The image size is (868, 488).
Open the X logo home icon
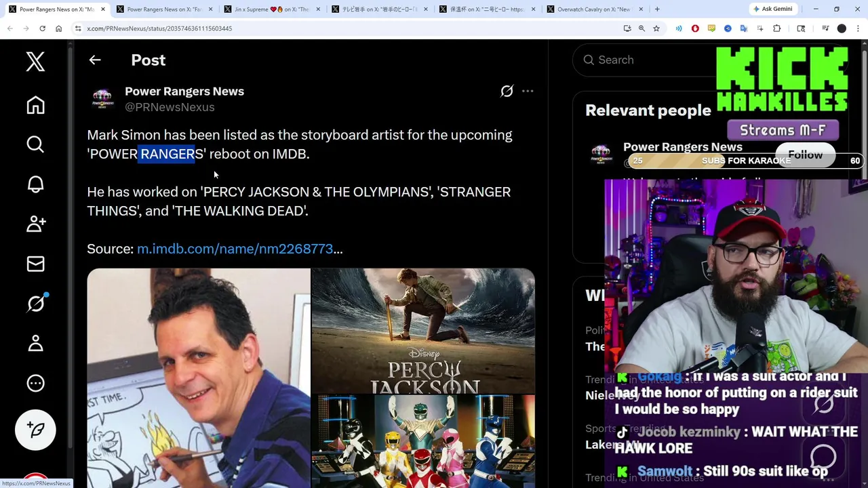(x=35, y=62)
